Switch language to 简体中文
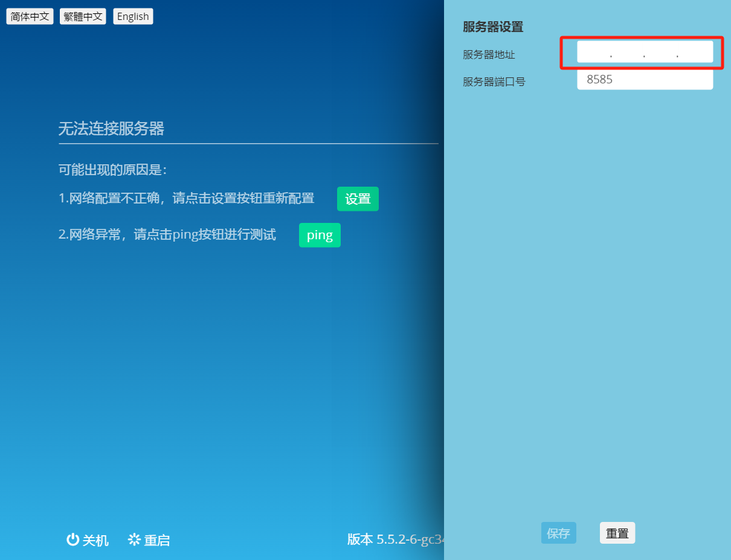The width and height of the screenshot is (731, 560). (x=30, y=16)
